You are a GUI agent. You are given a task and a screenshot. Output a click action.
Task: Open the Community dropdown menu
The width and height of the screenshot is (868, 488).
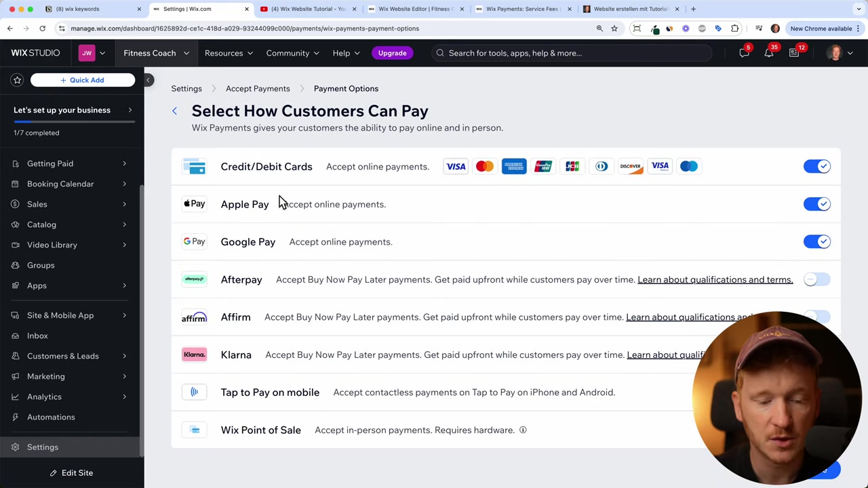point(293,53)
